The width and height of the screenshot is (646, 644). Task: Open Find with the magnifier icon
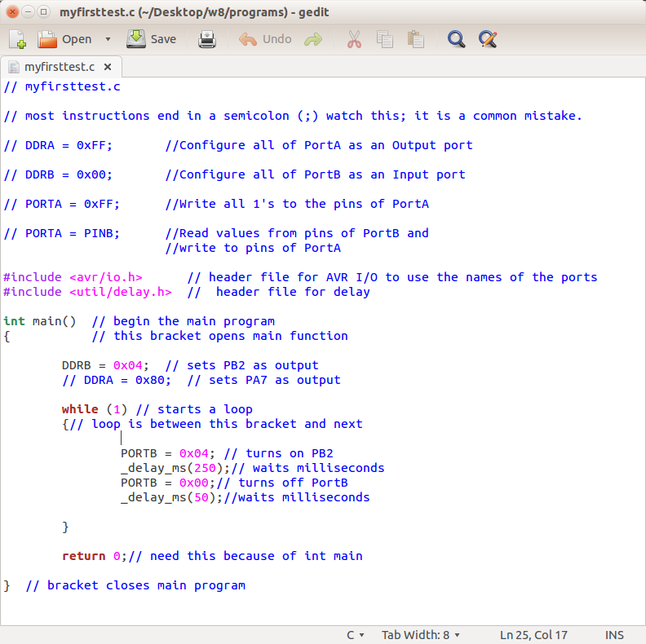pyautogui.click(x=456, y=39)
